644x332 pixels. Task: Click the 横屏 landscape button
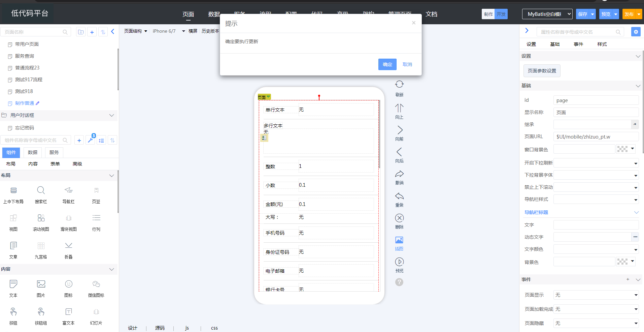[193, 31]
